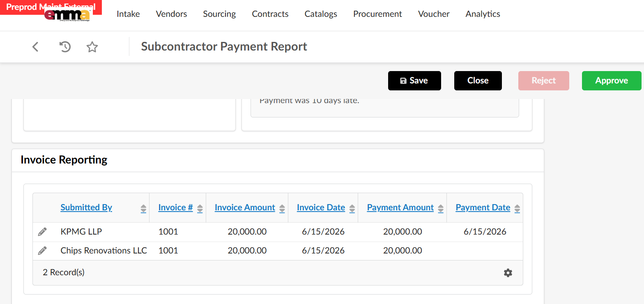Open the recent history clock icon

(x=65, y=47)
